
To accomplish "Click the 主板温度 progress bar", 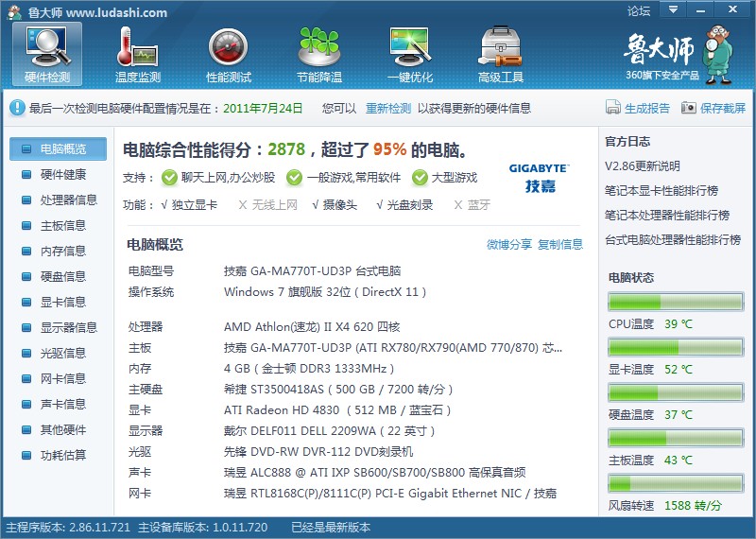I will (x=676, y=438).
